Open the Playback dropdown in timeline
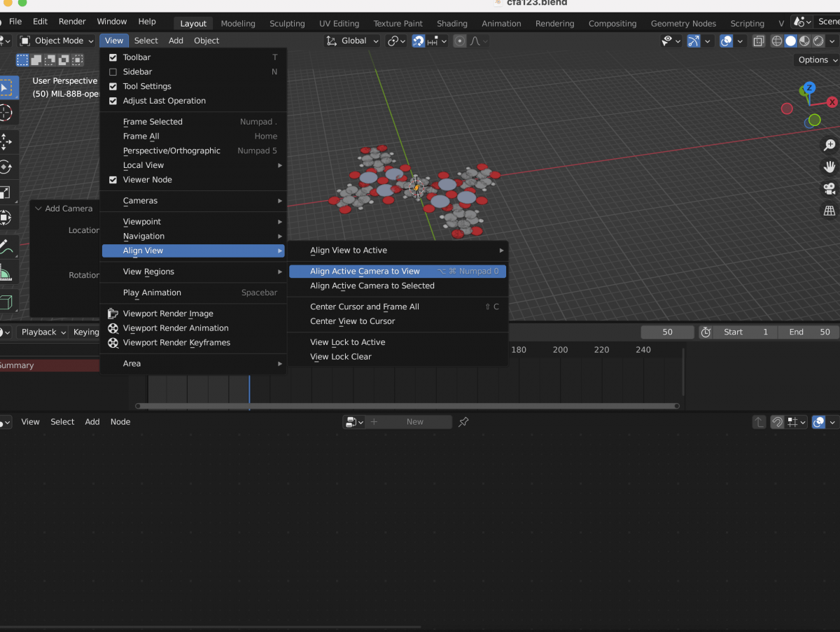This screenshot has width=840, height=632. (43, 332)
